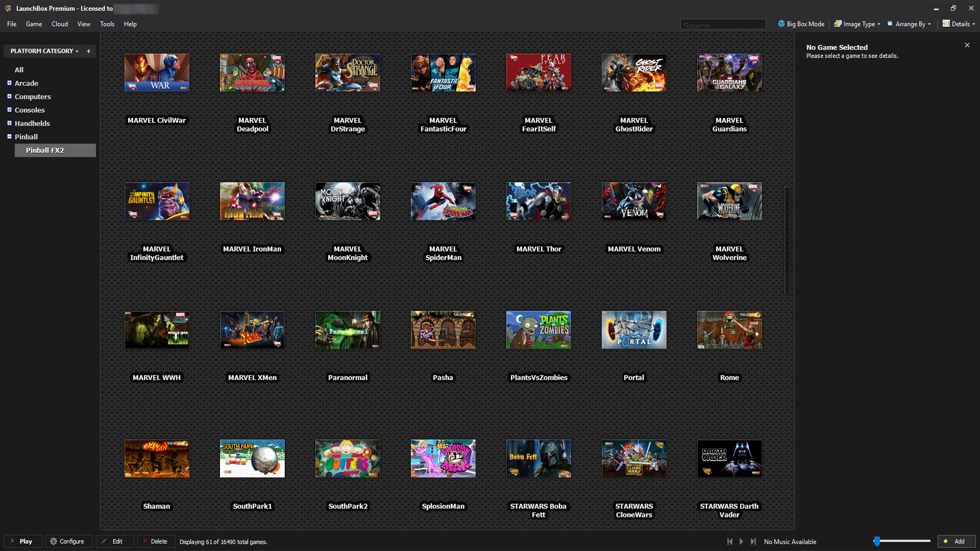Click the plus icon beside Platform Category
The image size is (980, 551).
point(88,51)
